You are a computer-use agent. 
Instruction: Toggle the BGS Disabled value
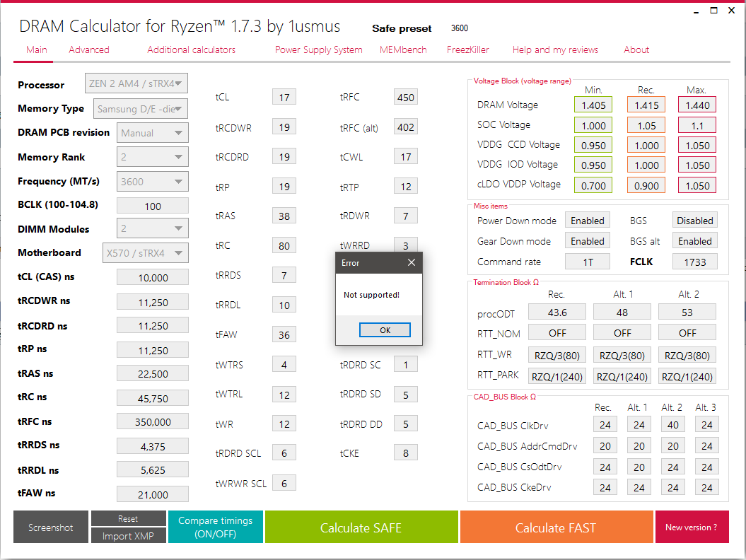tap(694, 221)
